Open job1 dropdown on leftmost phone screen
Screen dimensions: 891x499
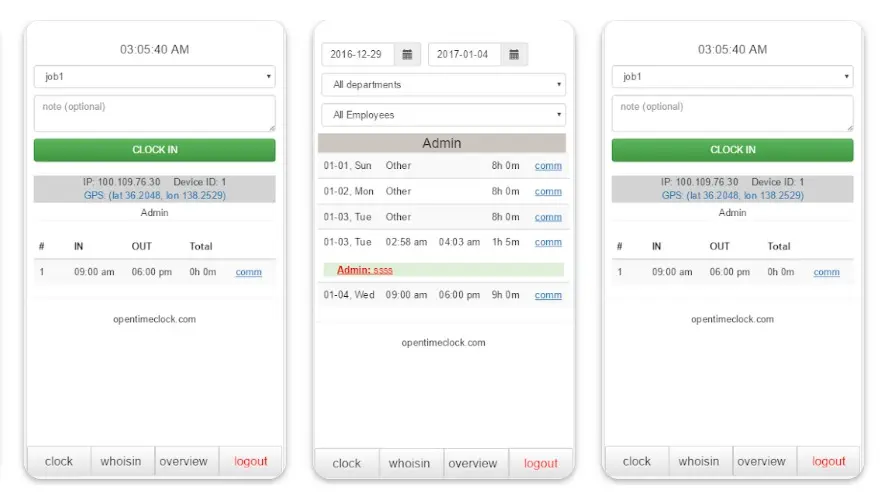pos(154,76)
